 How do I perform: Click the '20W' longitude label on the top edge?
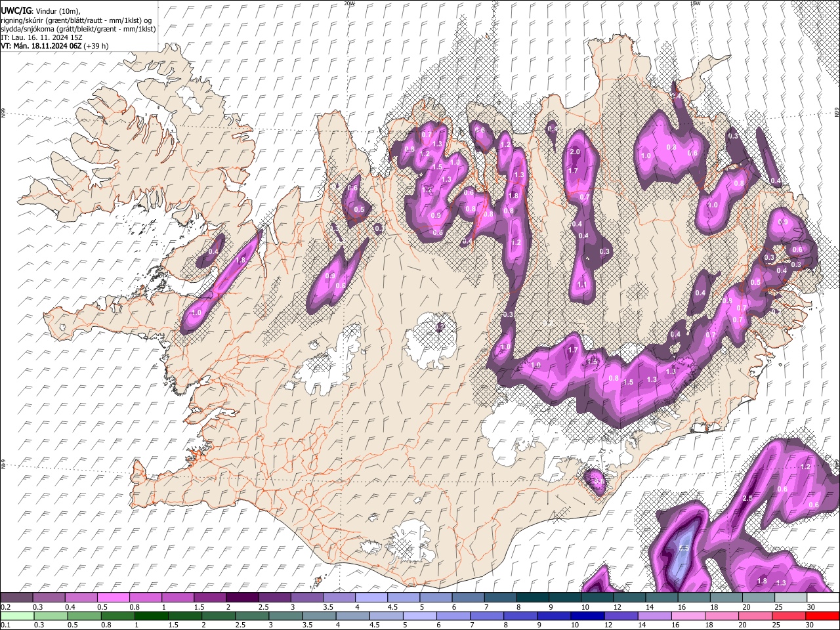(349, 3)
